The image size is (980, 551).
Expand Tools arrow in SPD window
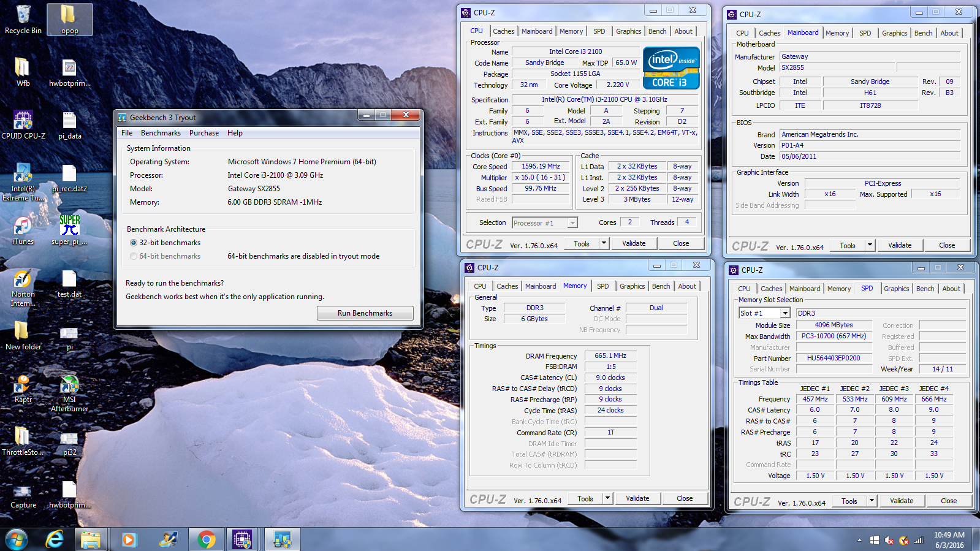(872, 501)
